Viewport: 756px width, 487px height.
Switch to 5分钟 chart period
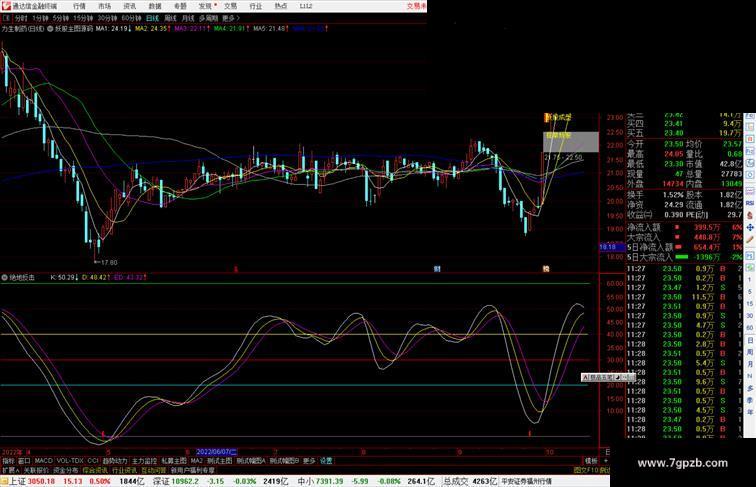point(61,18)
